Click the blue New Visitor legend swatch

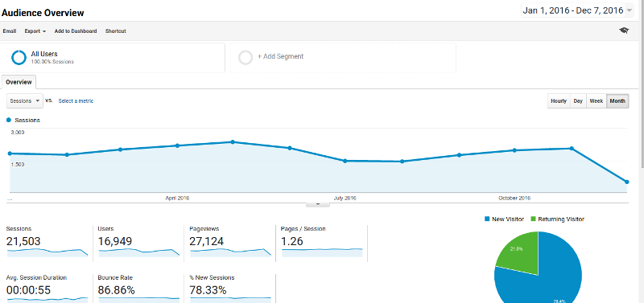(487, 219)
